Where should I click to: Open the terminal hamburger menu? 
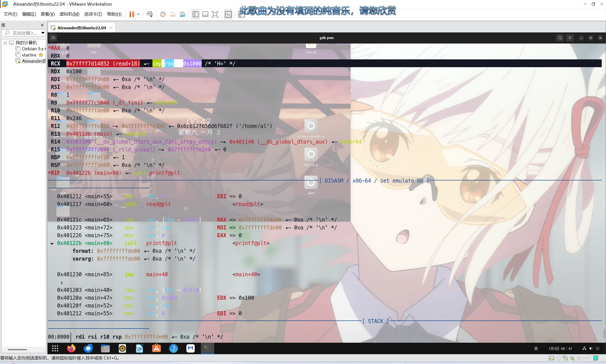[x=570, y=38]
